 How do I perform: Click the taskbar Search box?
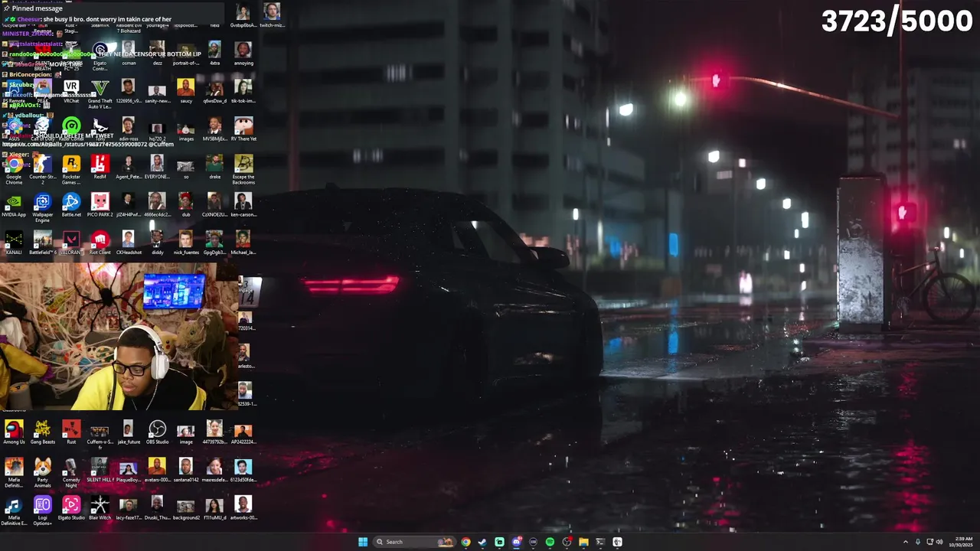[413, 542]
